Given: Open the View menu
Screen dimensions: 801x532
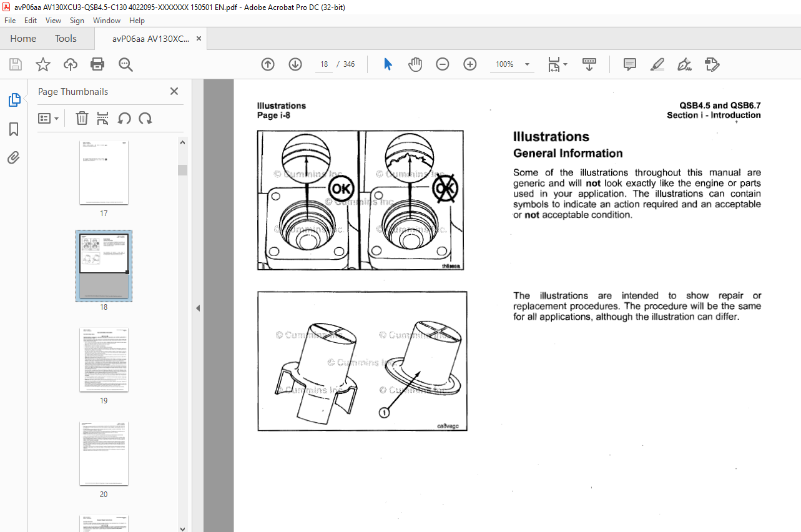Looking at the screenshot, I should [53, 21].
